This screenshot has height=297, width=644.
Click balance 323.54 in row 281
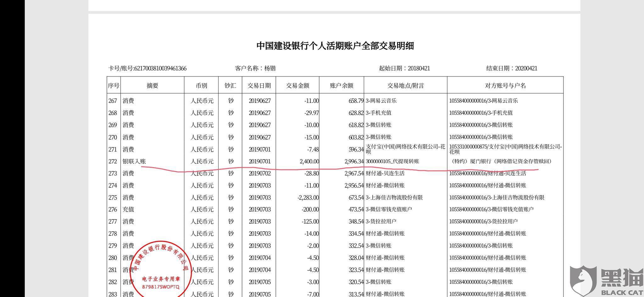[x=356, y=270]
